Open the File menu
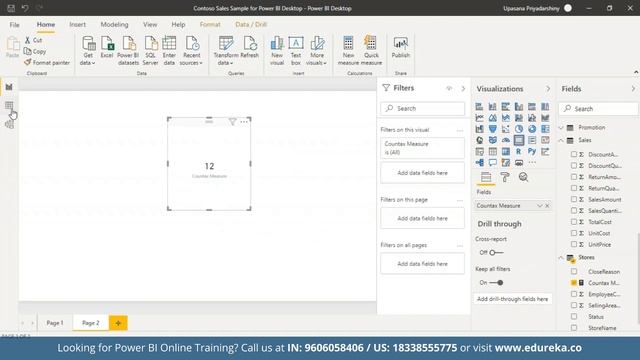The width and height of the screenshot is (640, 360). [x=14, y=24]
